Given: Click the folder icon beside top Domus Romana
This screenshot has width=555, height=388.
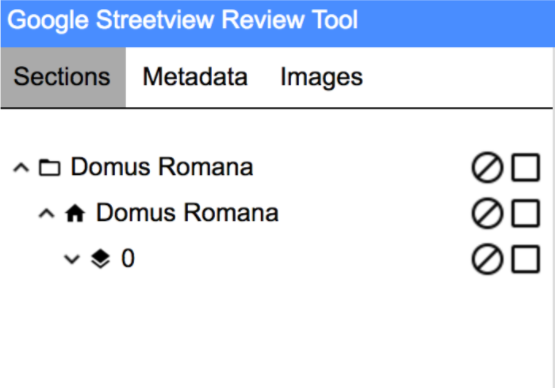Looking at the screenshot, I should [49, 167].
